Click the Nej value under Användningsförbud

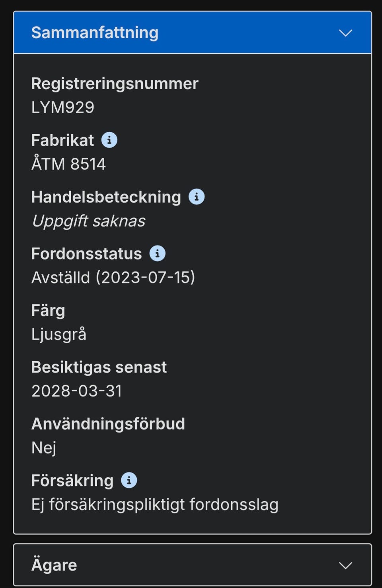pos(44,448)
